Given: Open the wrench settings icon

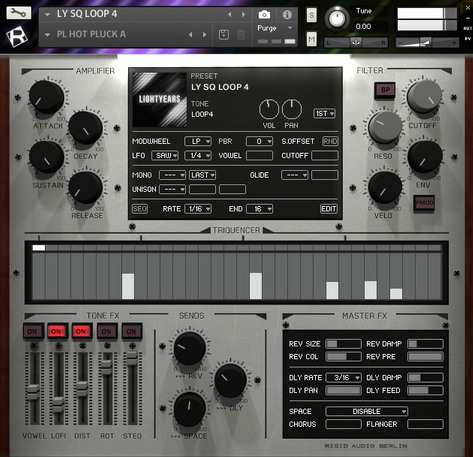Looking at the screenshot, I should tap(18, 13).
